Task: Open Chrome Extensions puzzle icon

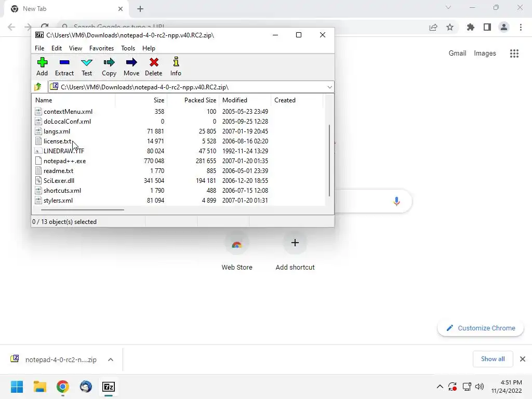Action: 471,27
